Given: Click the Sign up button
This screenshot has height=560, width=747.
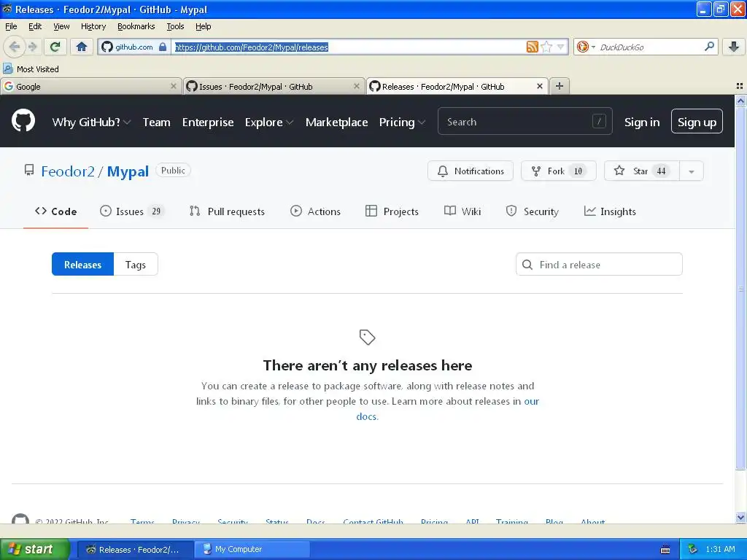Looking at the screenshot, I should pos(697,122).
